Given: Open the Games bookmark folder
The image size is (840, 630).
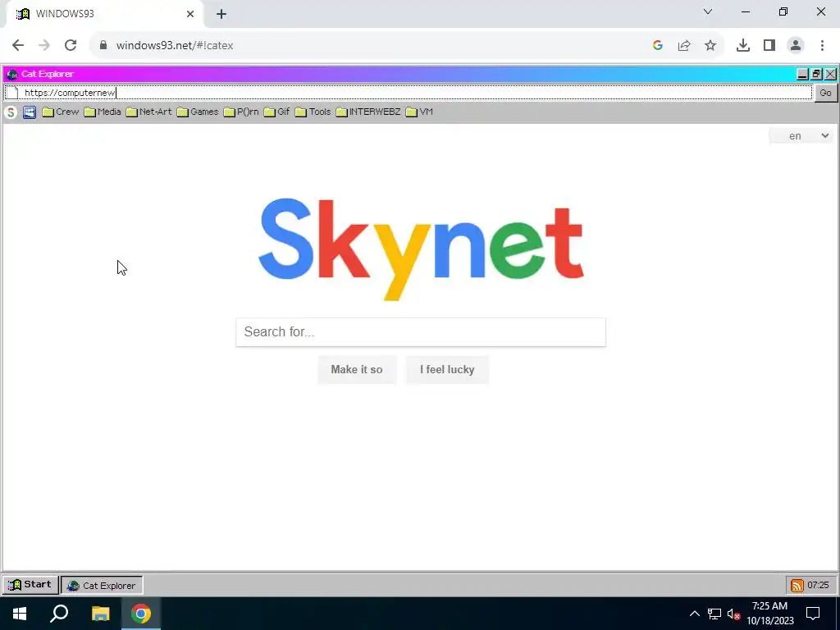Looking at the screenshot, I should tap(198, 112).
